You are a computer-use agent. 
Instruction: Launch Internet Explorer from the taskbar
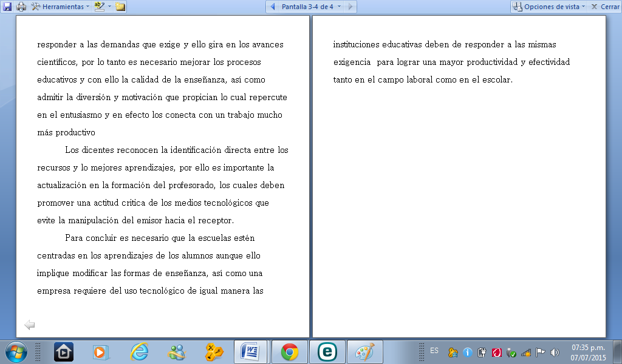tap(139, 352)
